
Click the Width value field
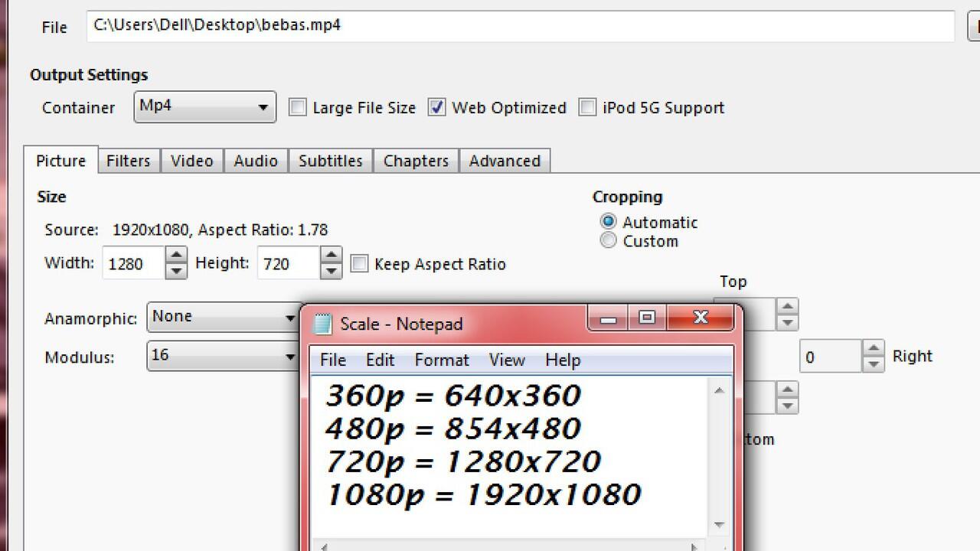[x=135, y=263]
